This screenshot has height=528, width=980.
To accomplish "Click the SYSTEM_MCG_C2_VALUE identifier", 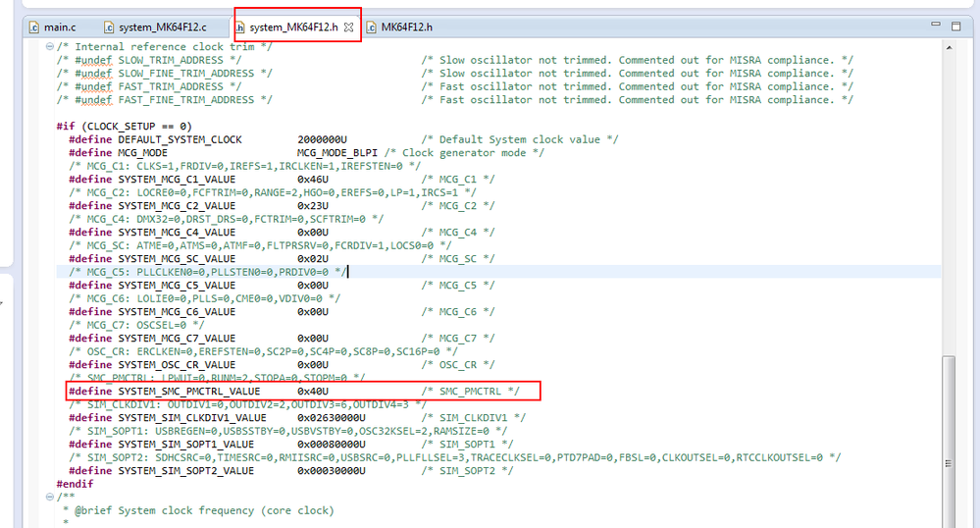I will (177, 205).
